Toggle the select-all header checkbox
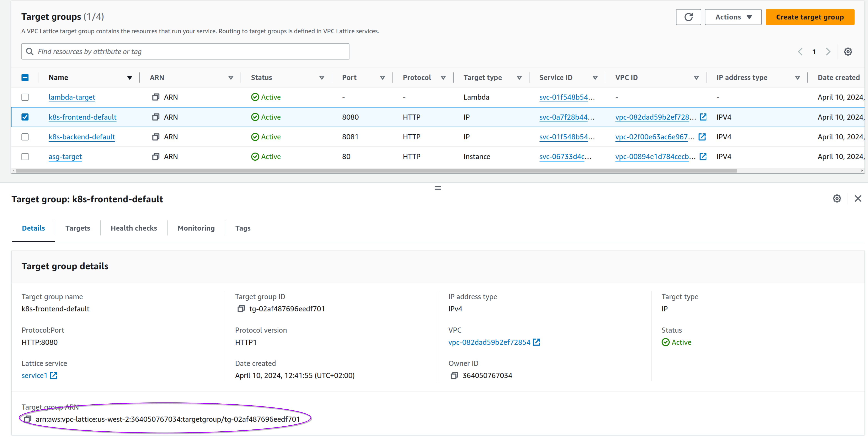Image resolution: width=868 pixels, height=447 pixels. tap(25, 78)
